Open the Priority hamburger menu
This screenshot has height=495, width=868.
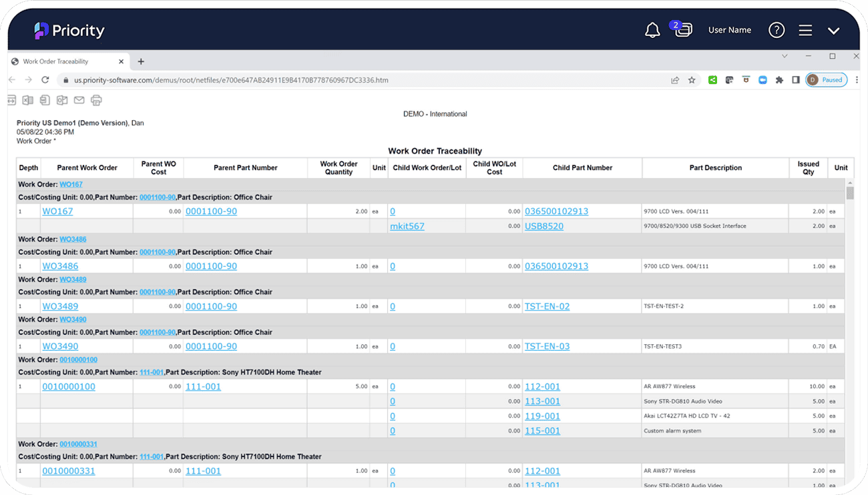(805, 30)
